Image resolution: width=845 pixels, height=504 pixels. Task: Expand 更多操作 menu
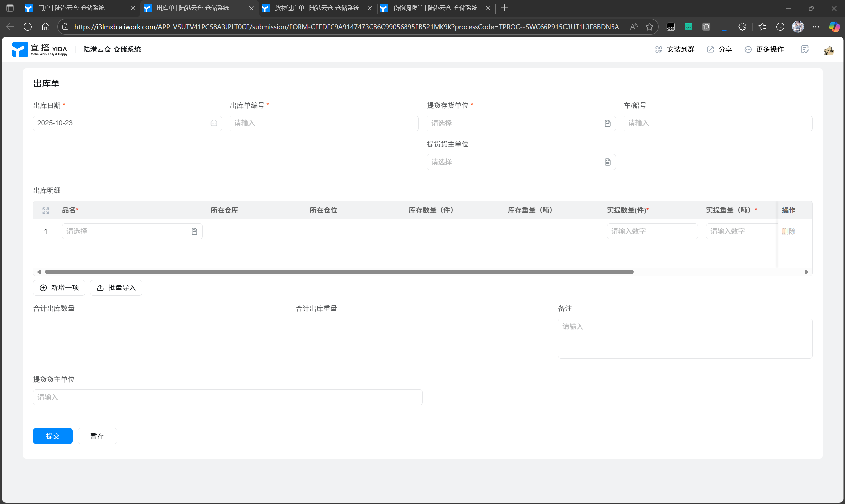tap(764, 50)
